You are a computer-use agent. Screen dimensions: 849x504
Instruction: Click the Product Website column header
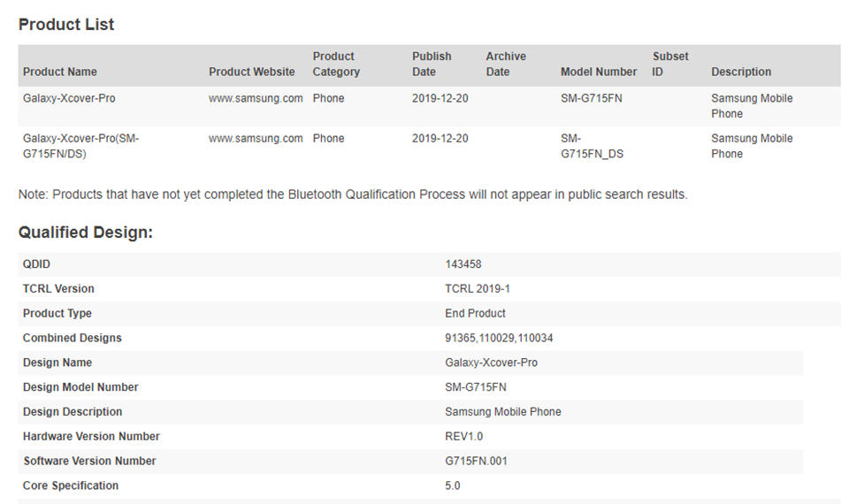252,72
